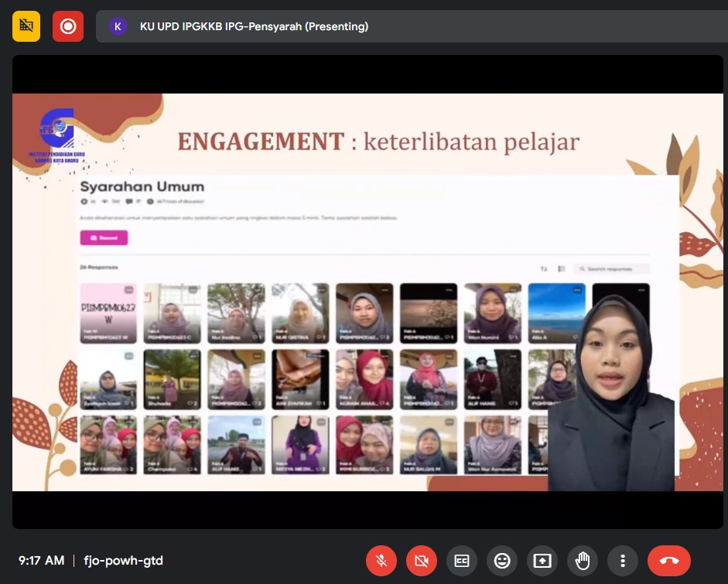Screen dimensions: 728x584
Task: Open the PISMPBM0623 W response thumbnail
Action: 108,313
